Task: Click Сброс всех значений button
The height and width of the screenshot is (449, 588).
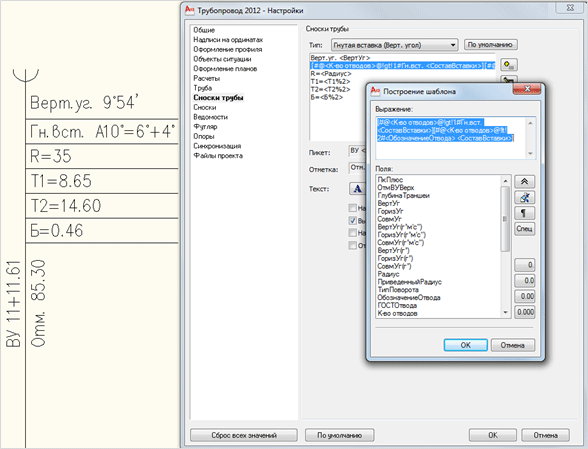Action: click(244, 435)
